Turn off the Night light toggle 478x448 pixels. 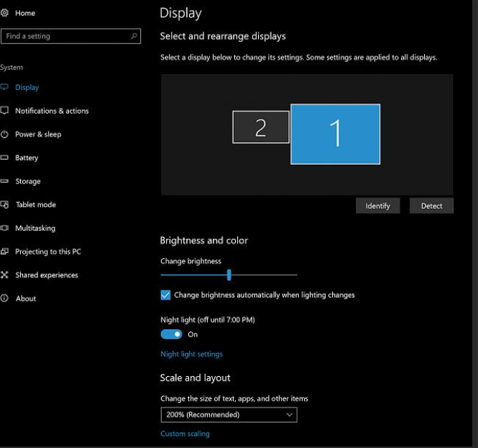click(171, 334)
